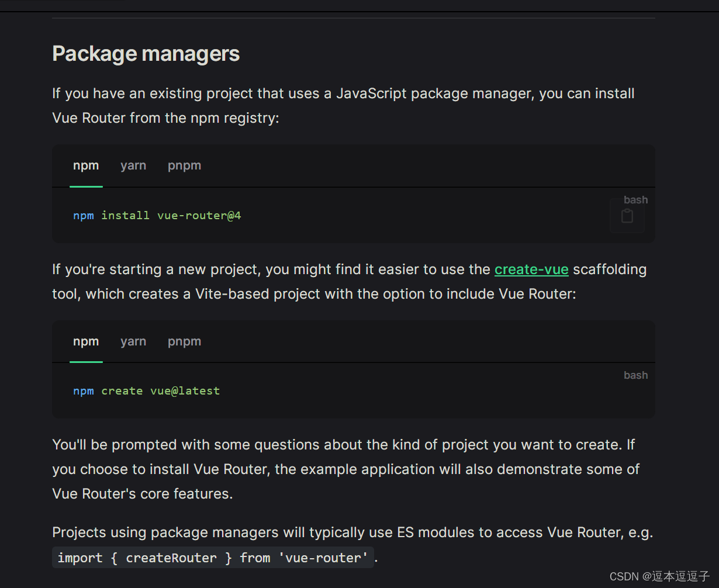Click paragraph starting 'If you have an existing project'
The image size is (719, 588).
344,106
